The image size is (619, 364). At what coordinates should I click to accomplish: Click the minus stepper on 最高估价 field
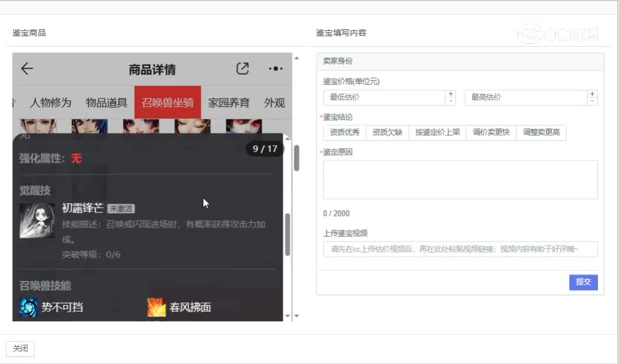pyautogui.click(x=592, y=101)
